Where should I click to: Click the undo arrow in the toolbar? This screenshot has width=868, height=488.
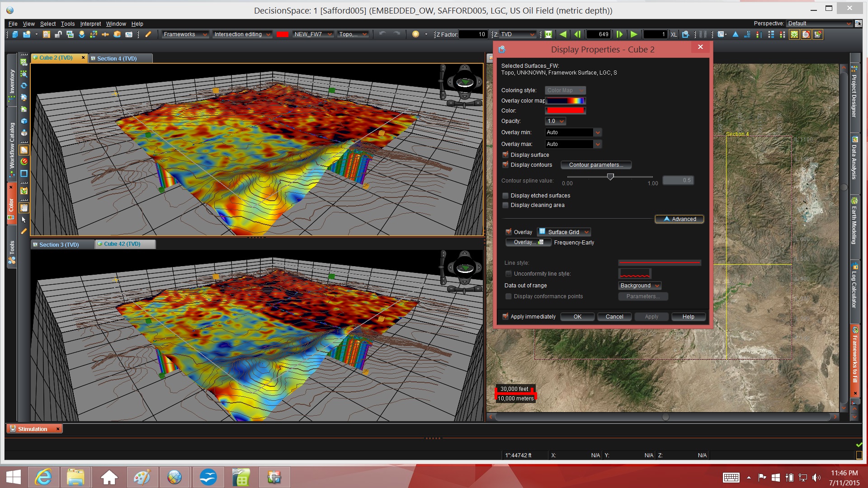point(382,34)
